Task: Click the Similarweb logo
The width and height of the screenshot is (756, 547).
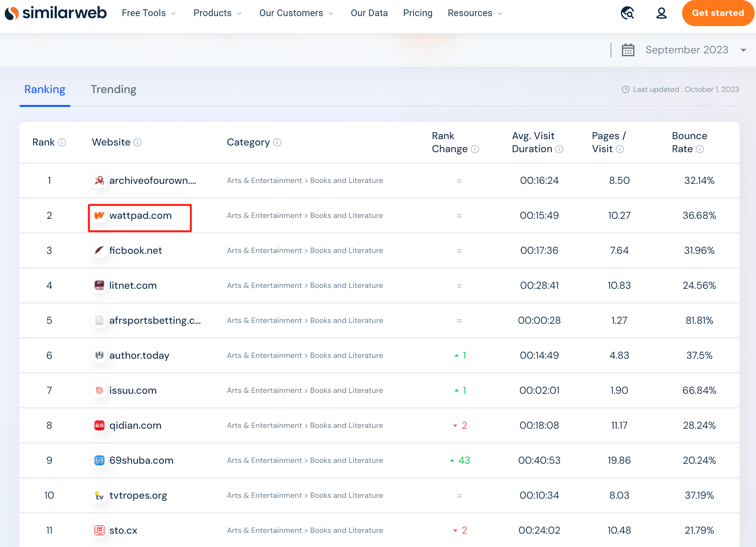Action: click(x=55, y=13)
